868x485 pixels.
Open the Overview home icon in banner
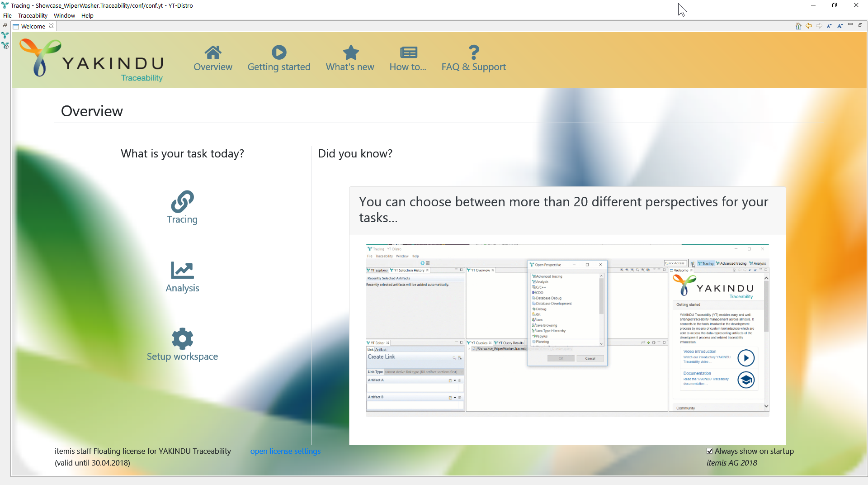point(213,52)
